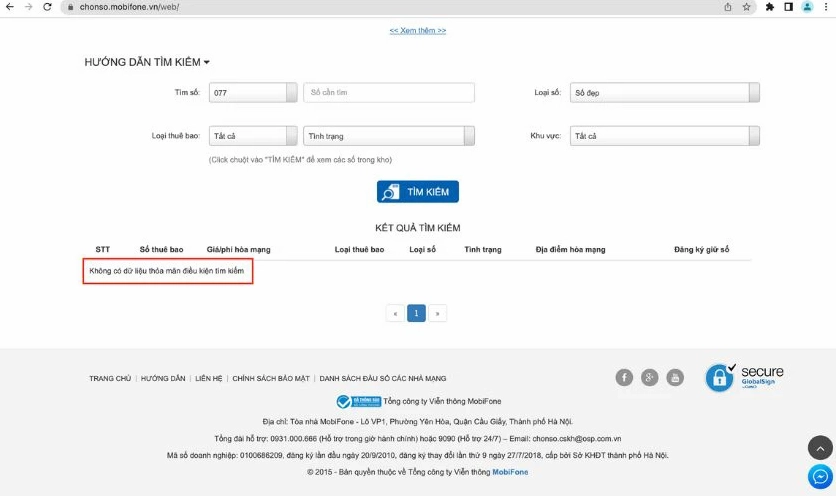Open LIÊN HỆ in the footer menu
This screenshot has height=496, width=836.
click(208, 378)
